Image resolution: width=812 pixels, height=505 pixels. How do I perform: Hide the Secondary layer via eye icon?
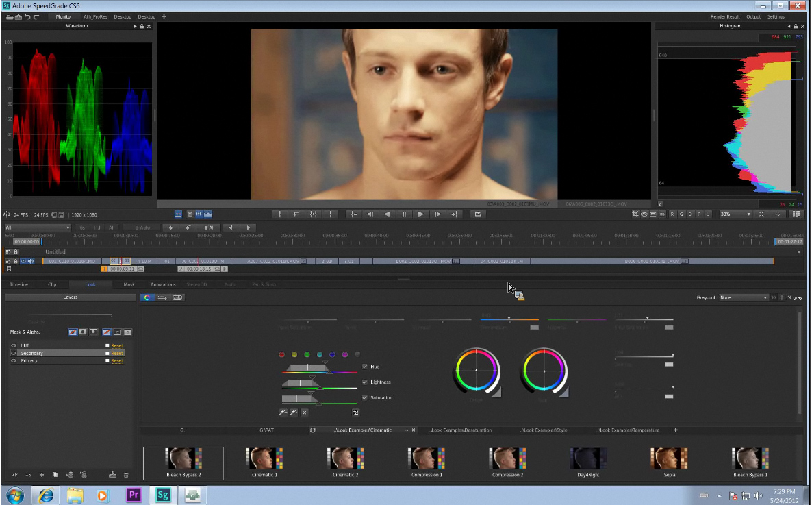click(x=14, y=353)
